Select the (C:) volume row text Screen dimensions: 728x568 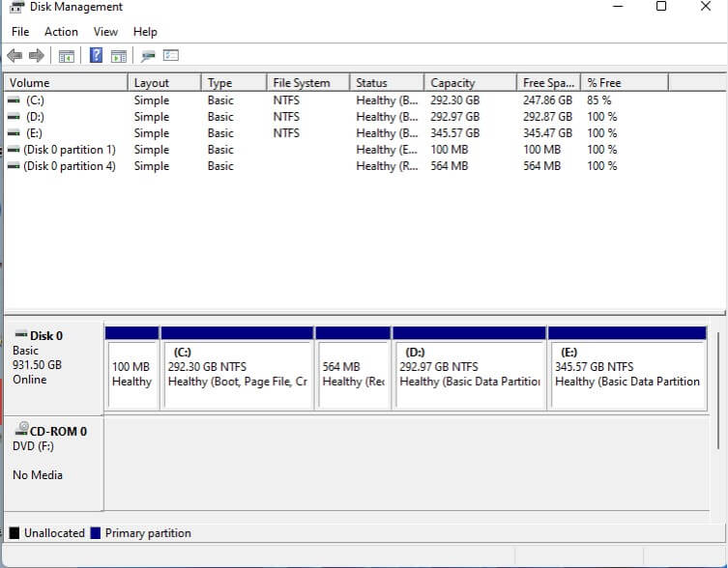(x=35, y=100)
